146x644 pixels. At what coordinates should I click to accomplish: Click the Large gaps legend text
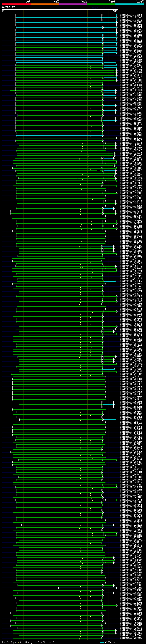(x=28, y=642)
